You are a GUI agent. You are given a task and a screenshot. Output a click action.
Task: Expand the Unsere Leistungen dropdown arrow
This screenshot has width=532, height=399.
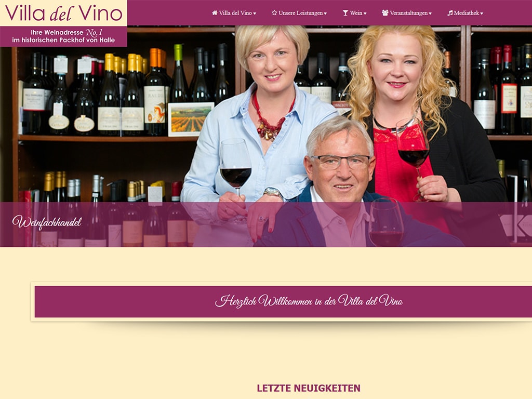point(325,14)
